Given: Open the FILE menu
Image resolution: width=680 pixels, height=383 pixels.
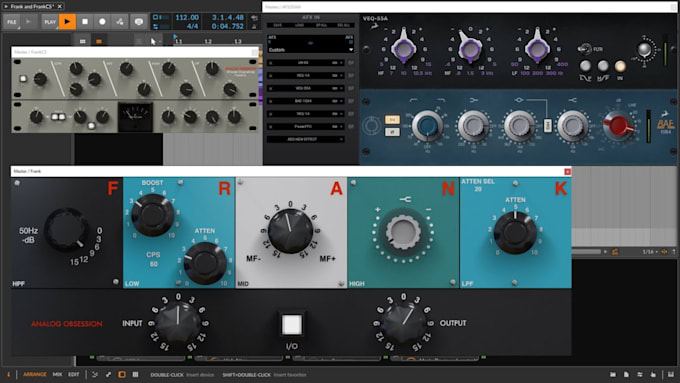Looking at the screenshot, I should point(12,22).
